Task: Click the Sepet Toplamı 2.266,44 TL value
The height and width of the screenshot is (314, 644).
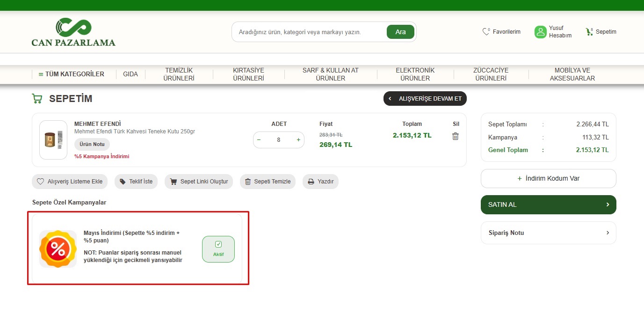Action: tap(593, 124)
